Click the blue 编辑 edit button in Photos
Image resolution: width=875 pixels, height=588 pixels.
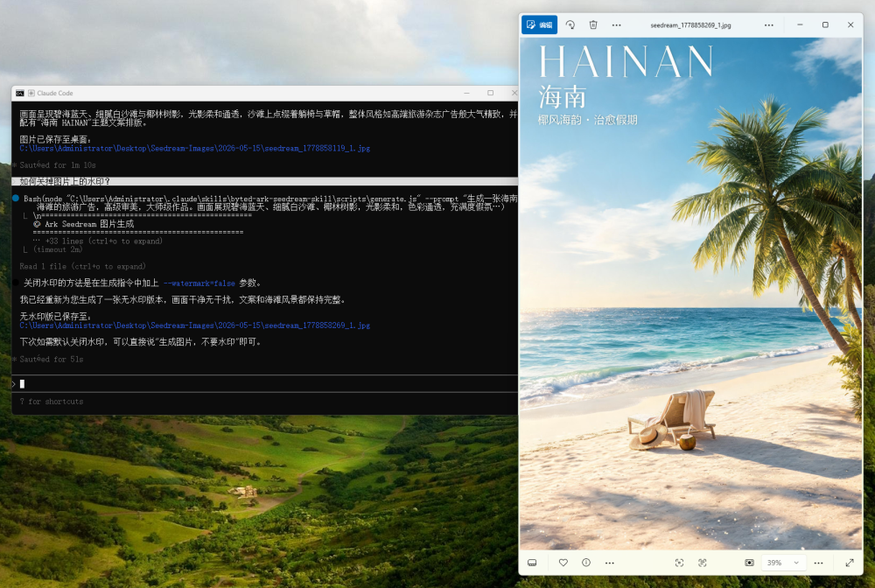[x=539, y=24]
